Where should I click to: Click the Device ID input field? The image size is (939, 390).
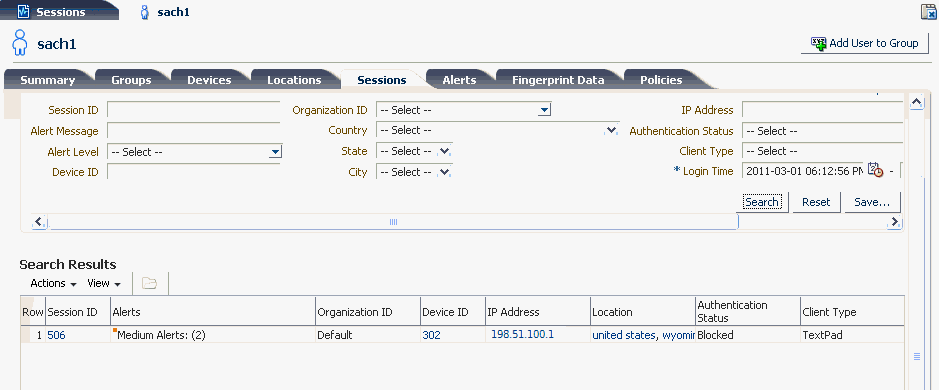pyautogui.click(x=193, y=172)
